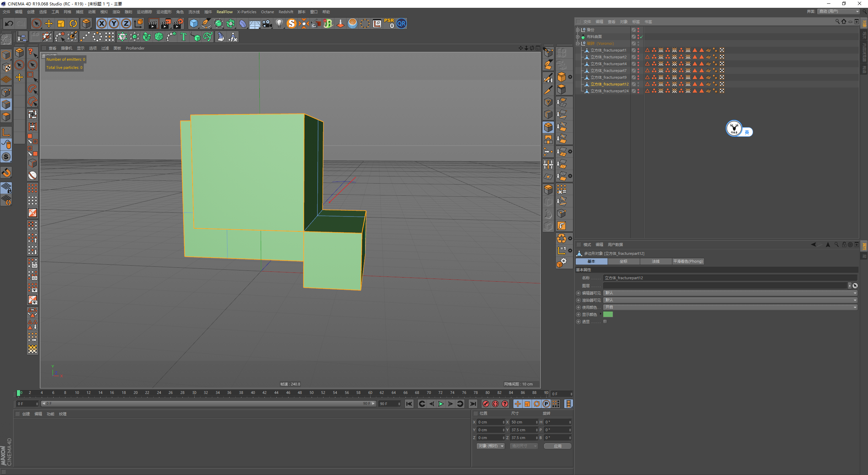Click the Play forward button

point(441,404)
